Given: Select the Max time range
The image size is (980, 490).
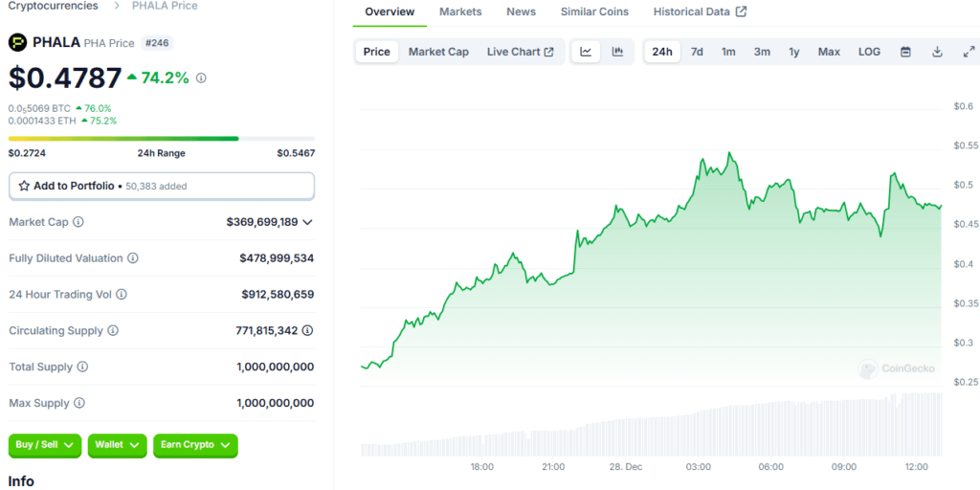Looking at the screenshot, I should (830, 52).
